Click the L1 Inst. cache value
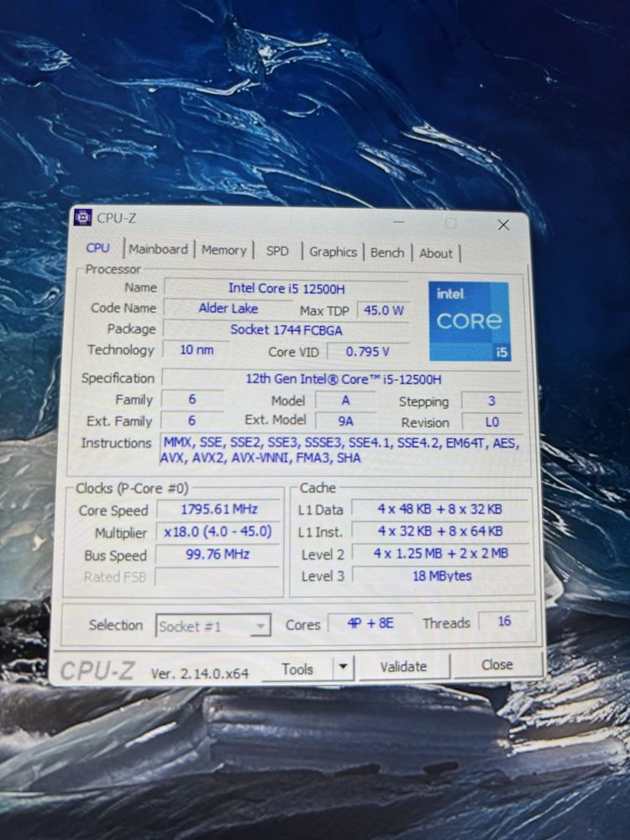The image size is (630, 840). (440, 531)
